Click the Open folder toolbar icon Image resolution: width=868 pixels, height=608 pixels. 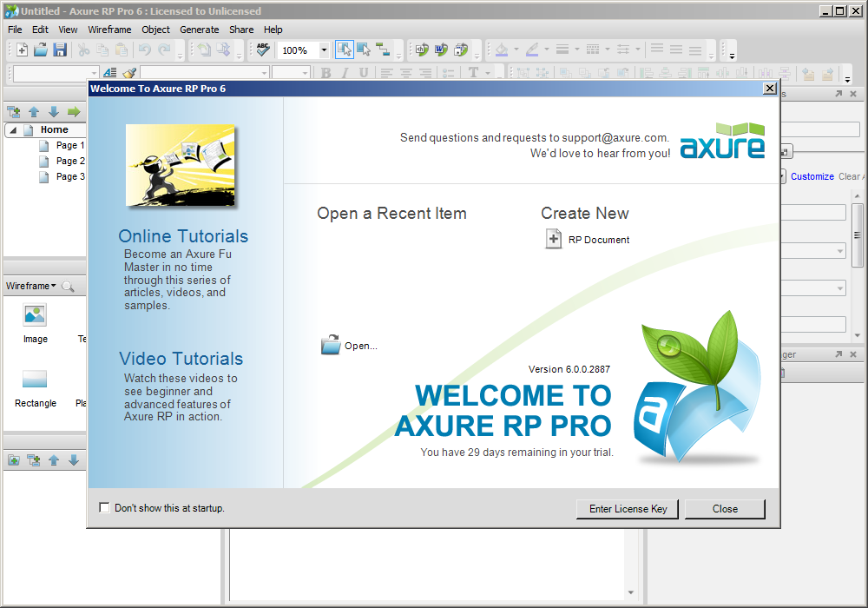click(x=41, y=50)
